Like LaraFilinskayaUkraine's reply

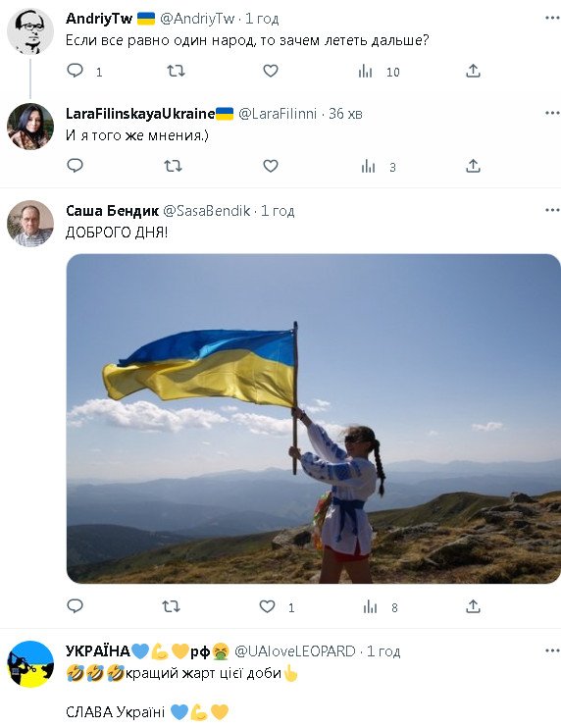coord(271,166)
